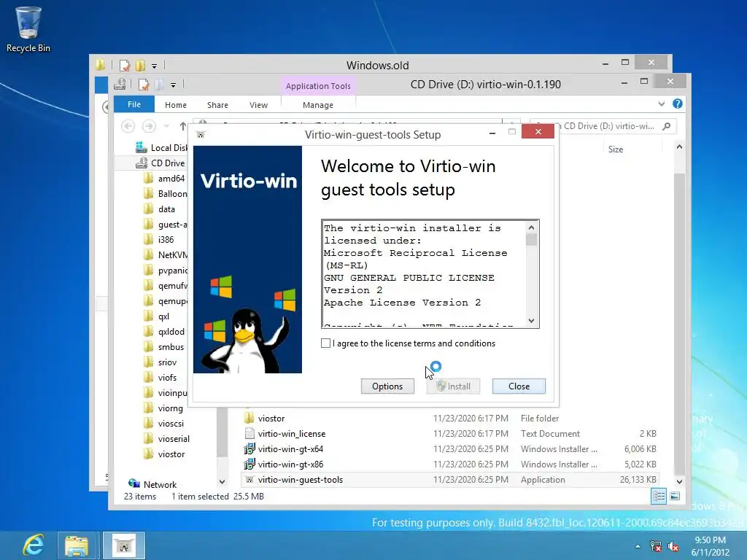Select the vioscsi folder in tree
Image resolution: width=747 pixels, height=560 pixels.
[x=164, y=424]
